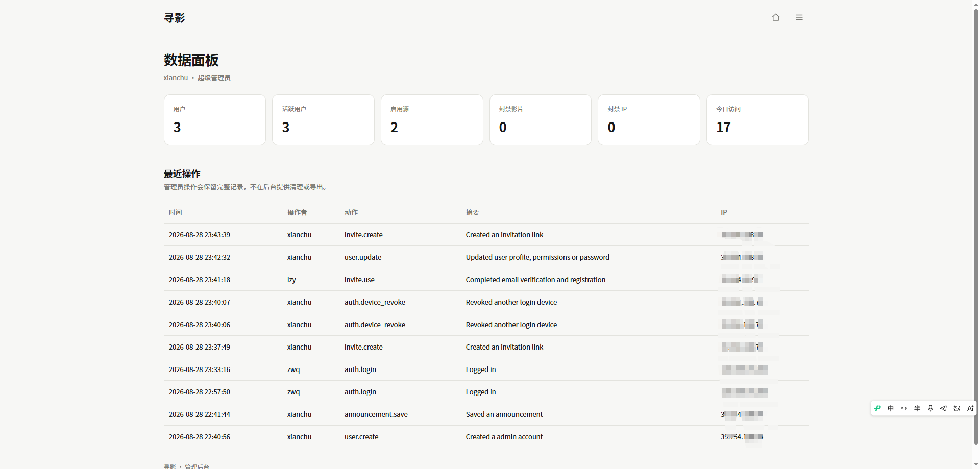Click the user.create action cell
Image resolution: width=980 pixels, height=469 pixels.
[361, 437]
